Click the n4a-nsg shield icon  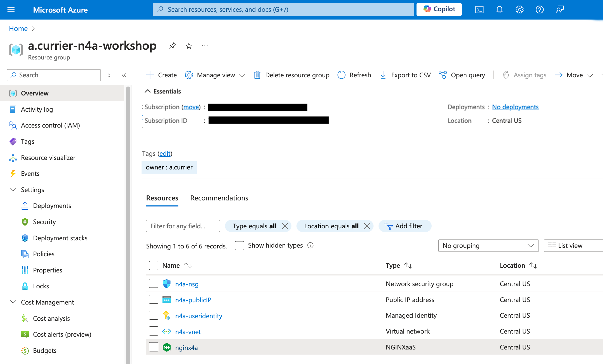[167, 284]
